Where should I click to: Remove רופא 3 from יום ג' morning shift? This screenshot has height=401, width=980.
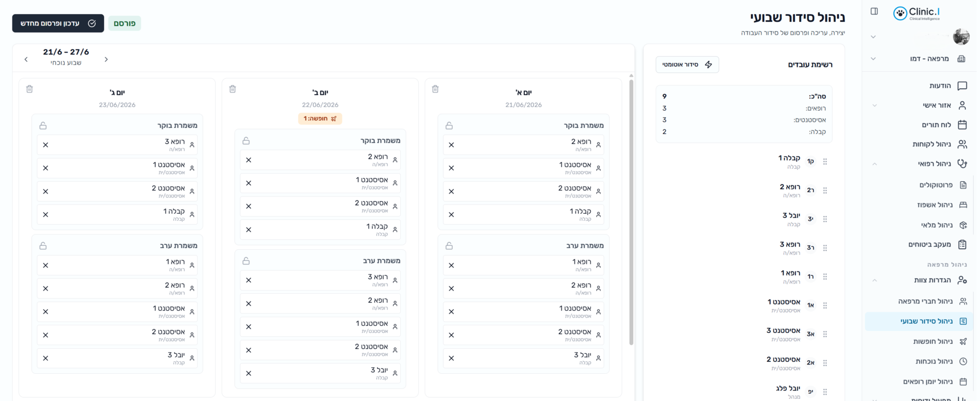point(46,145)
